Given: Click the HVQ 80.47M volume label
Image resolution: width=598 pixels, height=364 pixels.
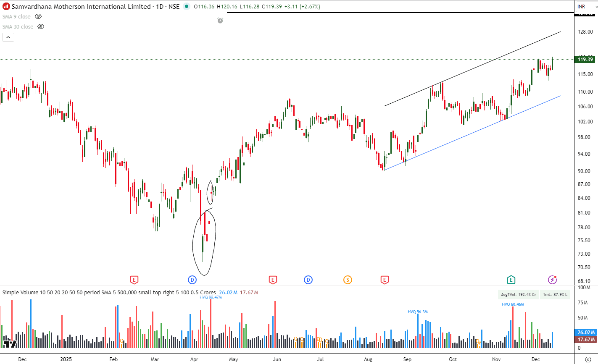Looking at the screenshot, I should pos(211,297).
